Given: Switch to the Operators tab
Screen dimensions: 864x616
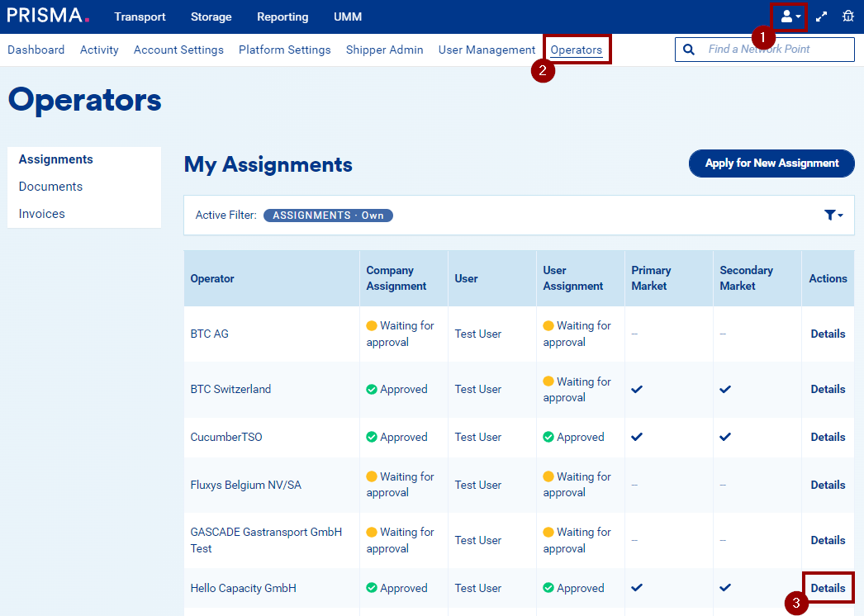Looking at the screenshot, I should [576, 50].
